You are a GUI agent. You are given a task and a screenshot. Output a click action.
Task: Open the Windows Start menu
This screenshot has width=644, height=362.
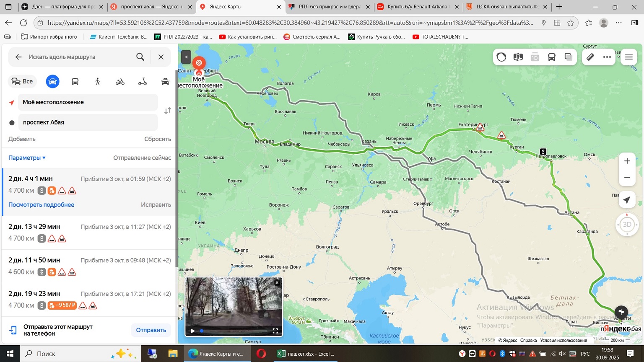tap(10, 354)
